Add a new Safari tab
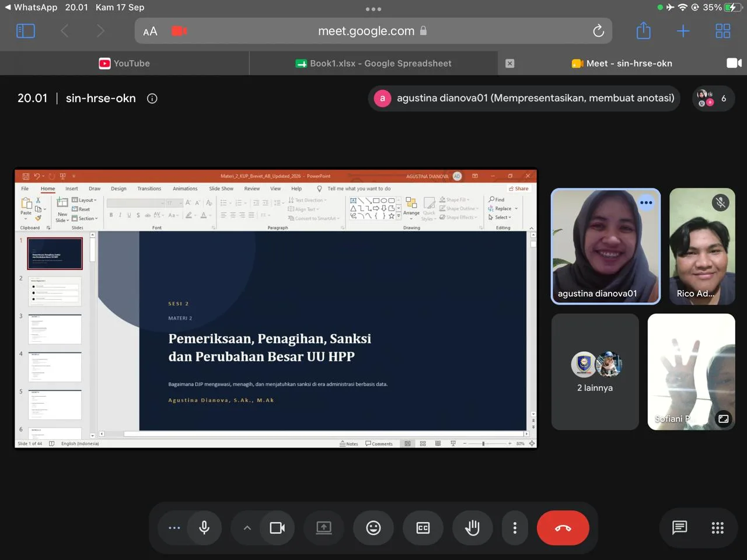Screen dimensions: 747x560 coord(683,31)
